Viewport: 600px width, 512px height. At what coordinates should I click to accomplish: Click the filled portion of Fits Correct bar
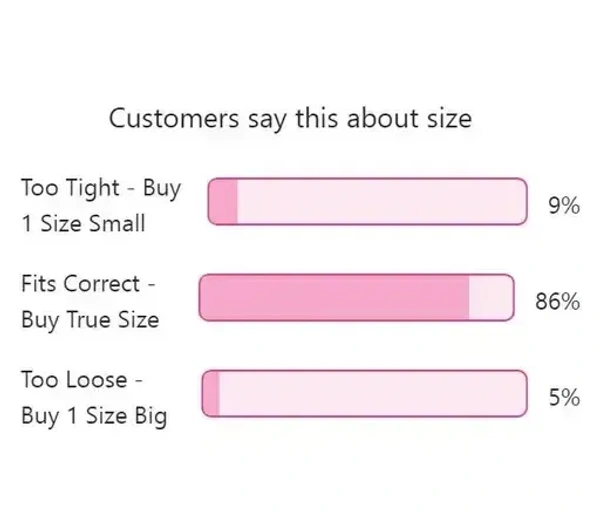coord(335,299)
